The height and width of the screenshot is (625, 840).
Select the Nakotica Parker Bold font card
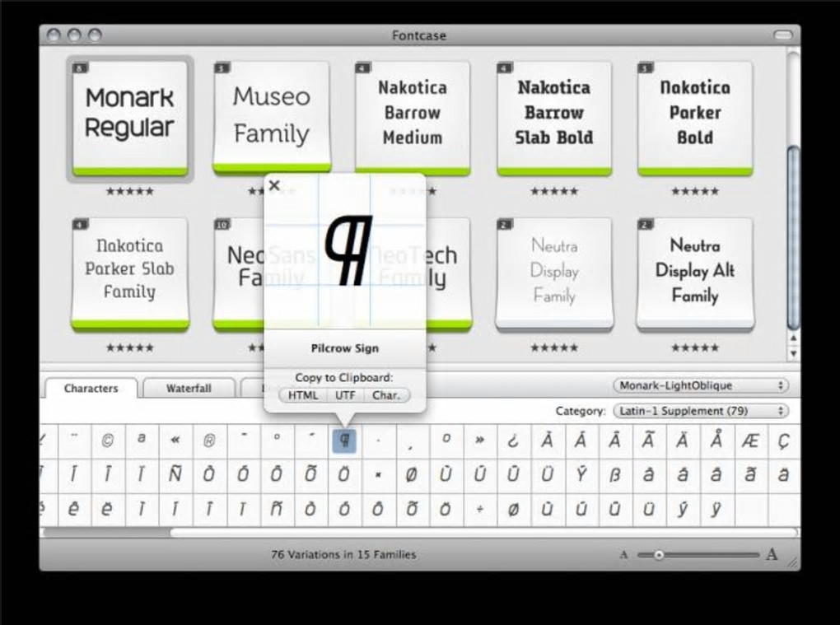point(695,118)
